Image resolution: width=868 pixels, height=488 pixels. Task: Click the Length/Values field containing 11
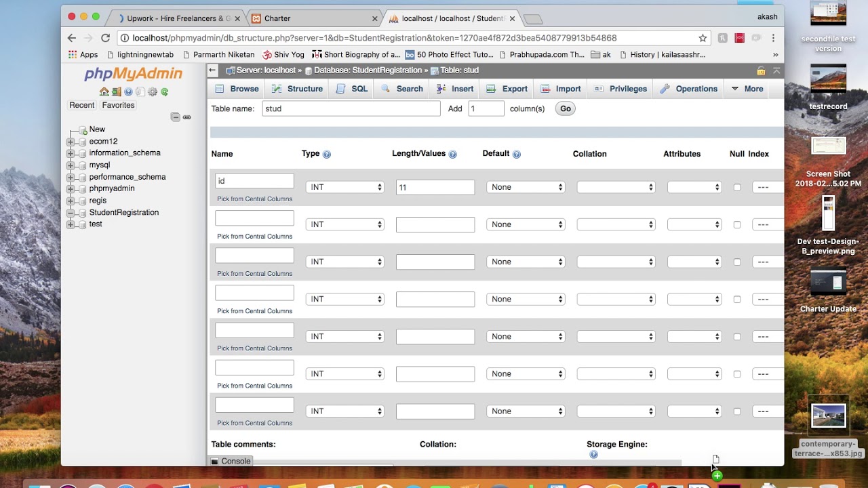point(435,187)
